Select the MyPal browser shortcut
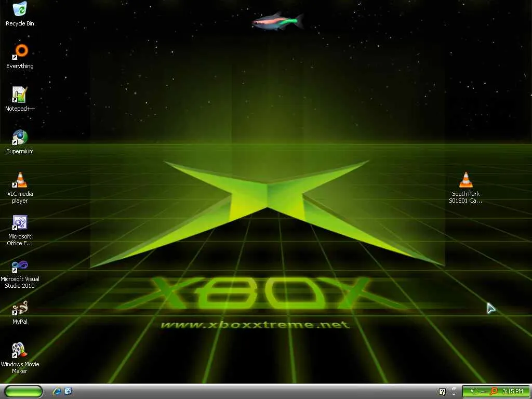 tap(20, 312)
